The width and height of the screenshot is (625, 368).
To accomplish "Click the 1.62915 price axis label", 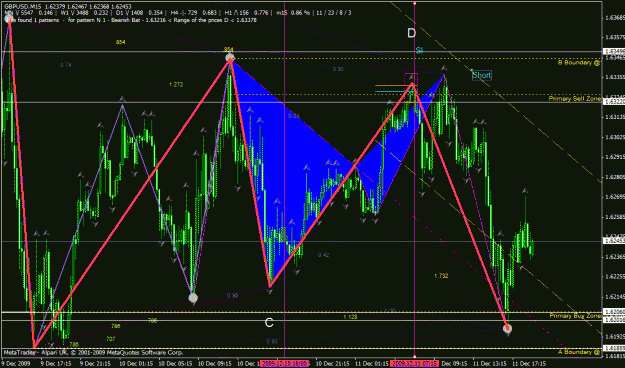I will coord(614,157).
